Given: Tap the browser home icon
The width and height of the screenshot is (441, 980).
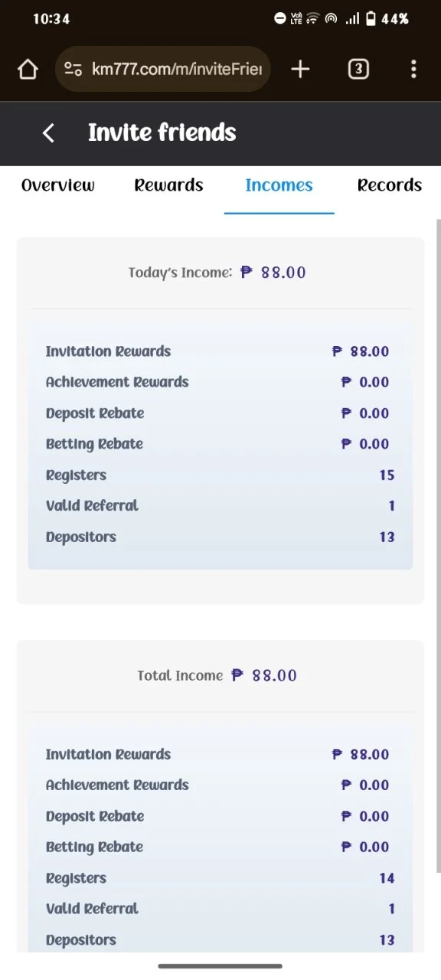Looking at the screenshot, I should [28, 70].
